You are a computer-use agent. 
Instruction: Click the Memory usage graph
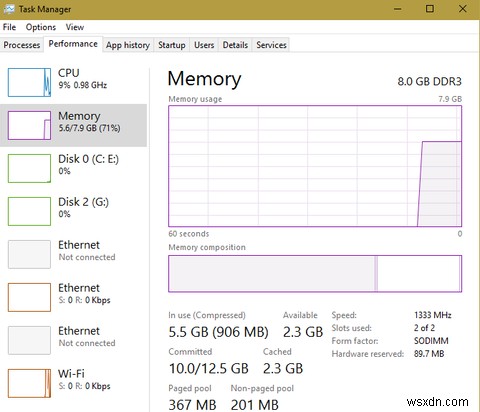(315, 166)
